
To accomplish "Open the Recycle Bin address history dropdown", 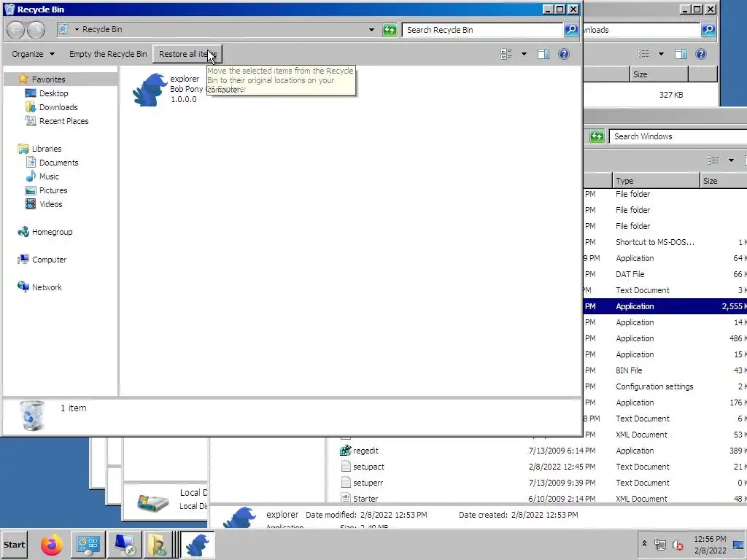I will (x=371, y=30).
